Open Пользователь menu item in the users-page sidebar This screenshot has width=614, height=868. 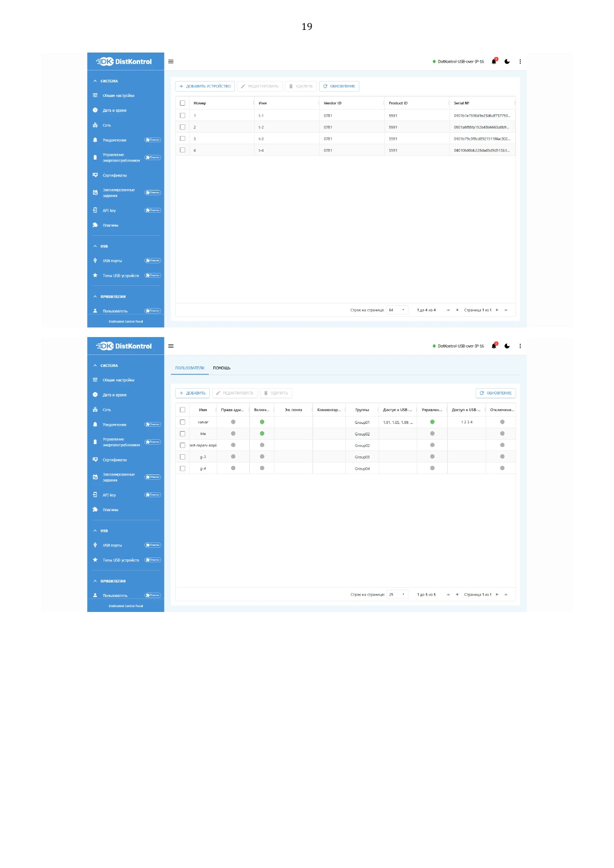tap(125, 596)
